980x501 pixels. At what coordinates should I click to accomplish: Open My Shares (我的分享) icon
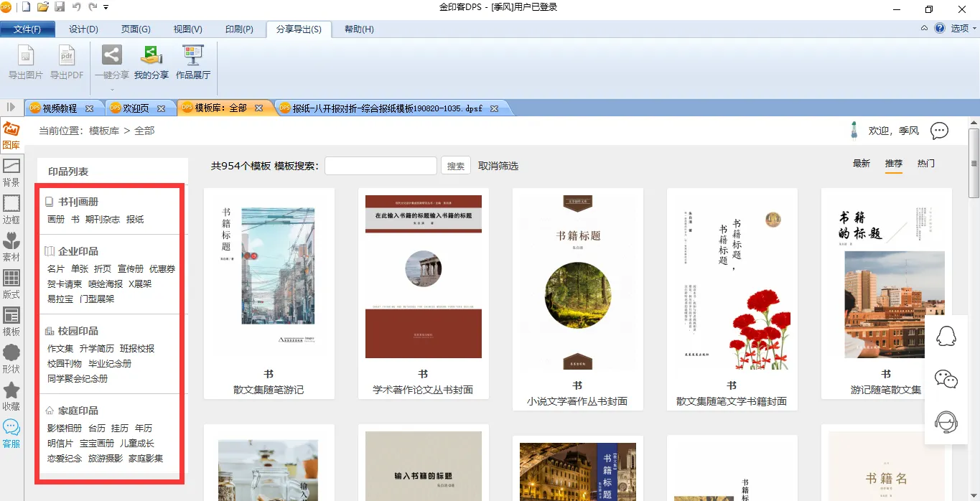[151, 56]
